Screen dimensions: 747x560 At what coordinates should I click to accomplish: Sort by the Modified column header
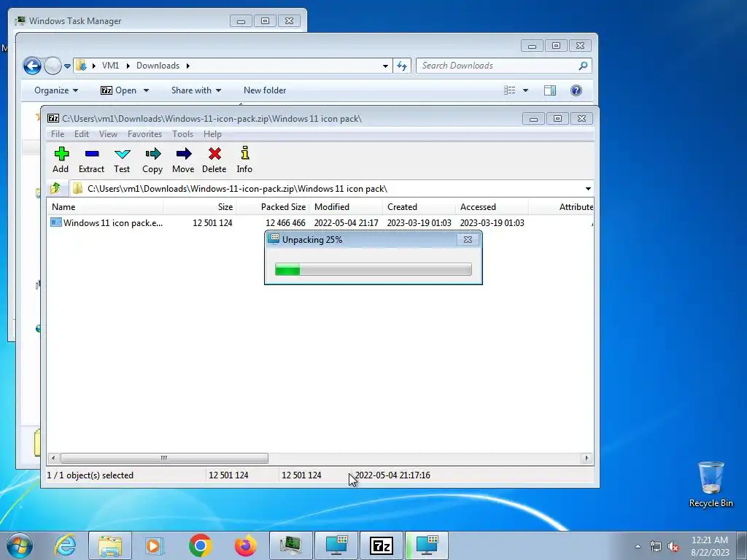347,207
